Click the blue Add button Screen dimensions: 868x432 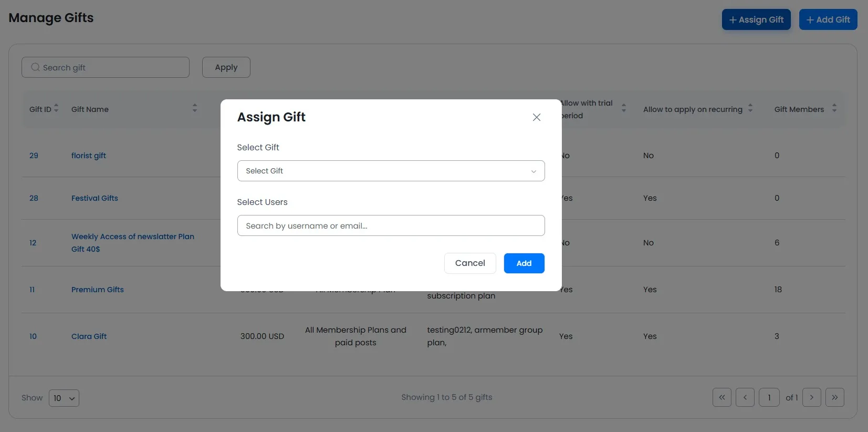(524, 263)
